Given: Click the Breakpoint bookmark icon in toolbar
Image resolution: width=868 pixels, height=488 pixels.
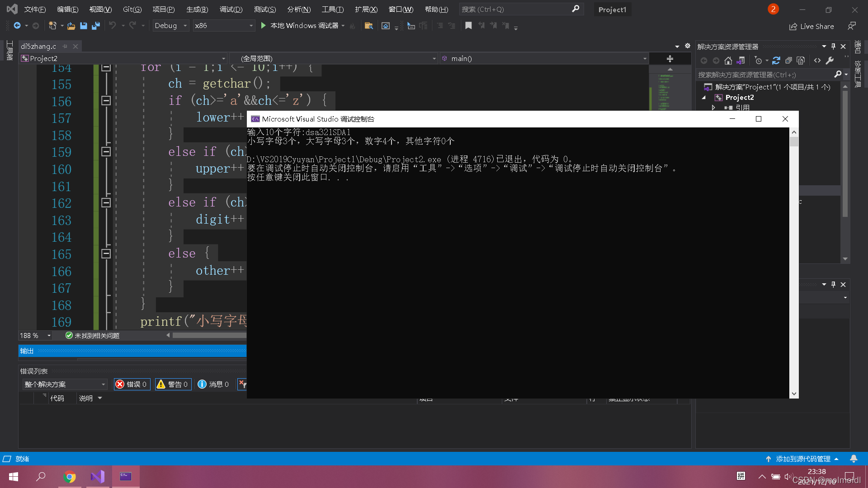Looking at the screenshot, I should pos(469,25).
